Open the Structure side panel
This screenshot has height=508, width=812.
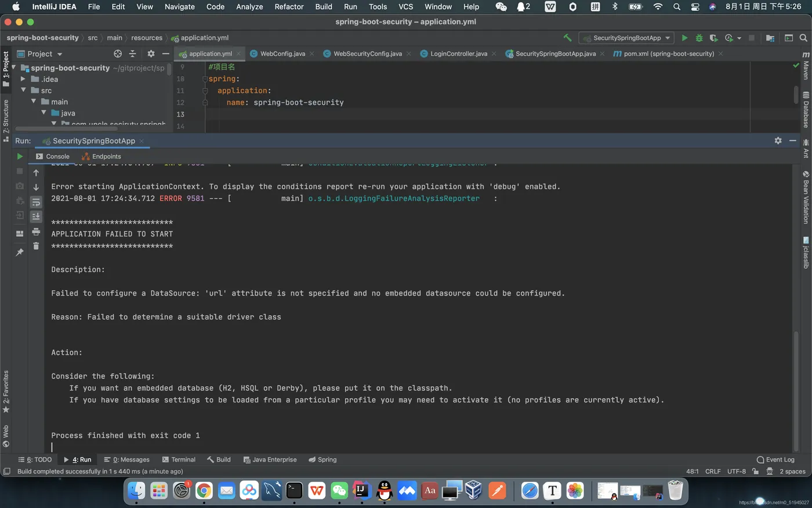pos(6,121)
